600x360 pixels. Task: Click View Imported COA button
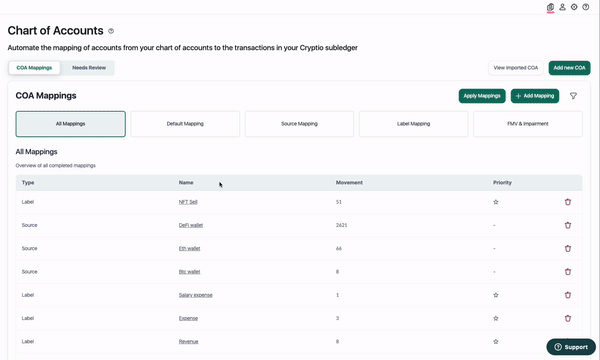[x=516, y=68]
